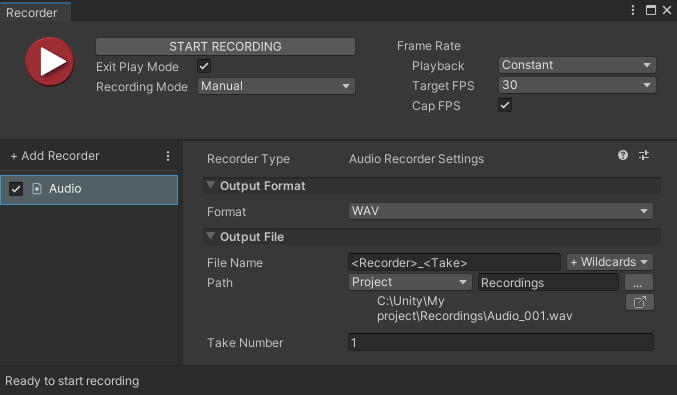Open the Playback Constant dropdown
Viewport: 677px width, 395px height.
pos(577,65)
